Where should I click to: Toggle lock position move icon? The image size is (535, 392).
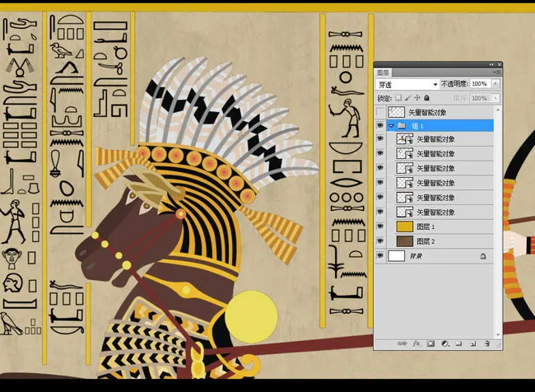pyautogui.click(x=417, y=98)
